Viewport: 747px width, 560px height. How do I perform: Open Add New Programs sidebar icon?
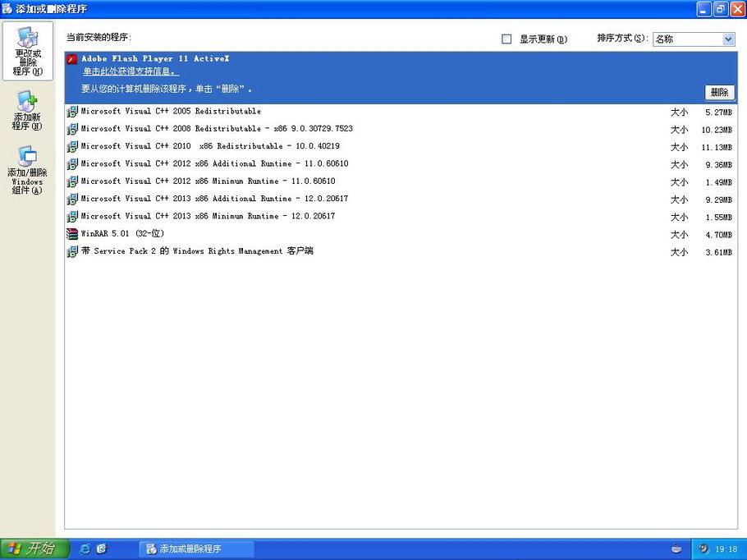click(x=27, y=111)
